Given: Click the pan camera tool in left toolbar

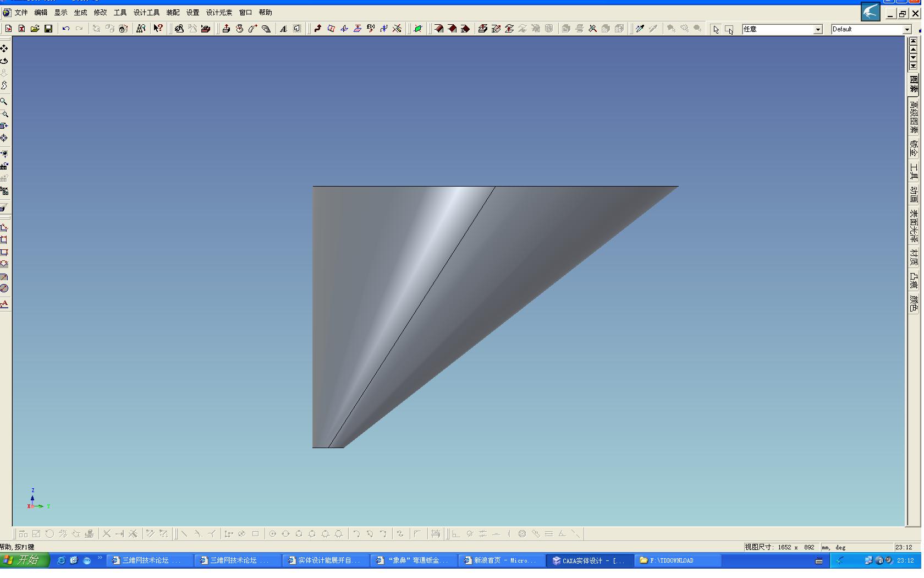Looking at the screenshot, I should 4,48.
